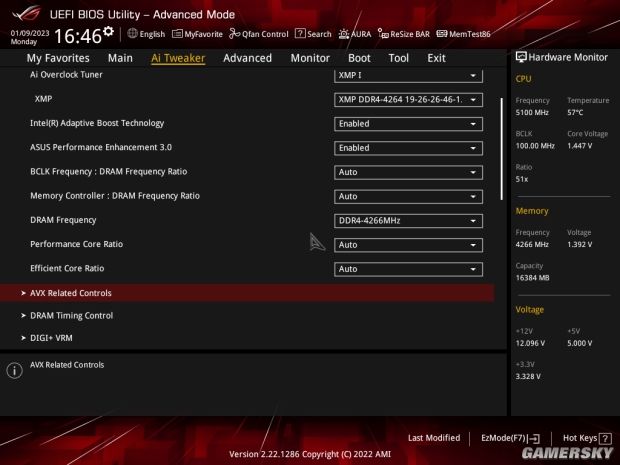620x465 pixels.
Task: Click Qfan Control label
Action: [265, 34]
